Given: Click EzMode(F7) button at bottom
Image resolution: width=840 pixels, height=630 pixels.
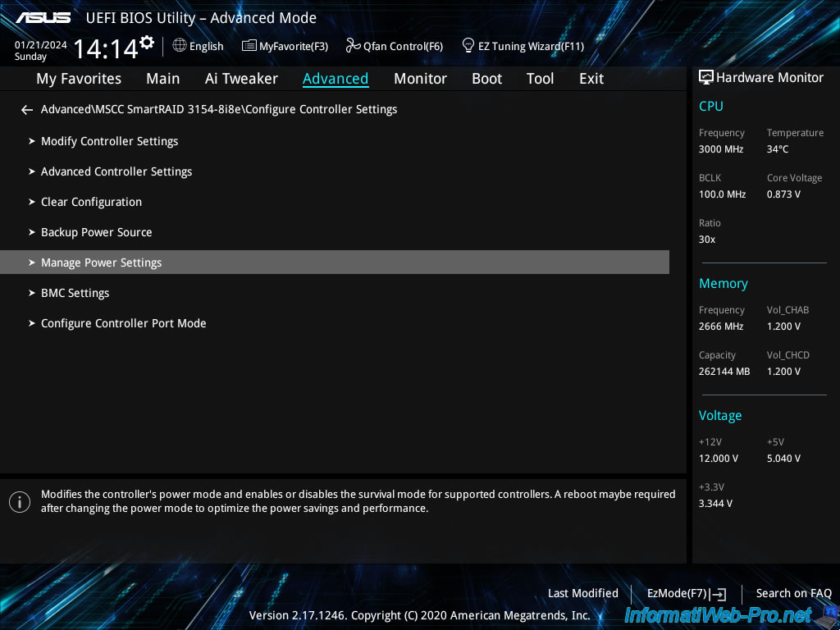Looking at the screenshot, I should point(686,593).
